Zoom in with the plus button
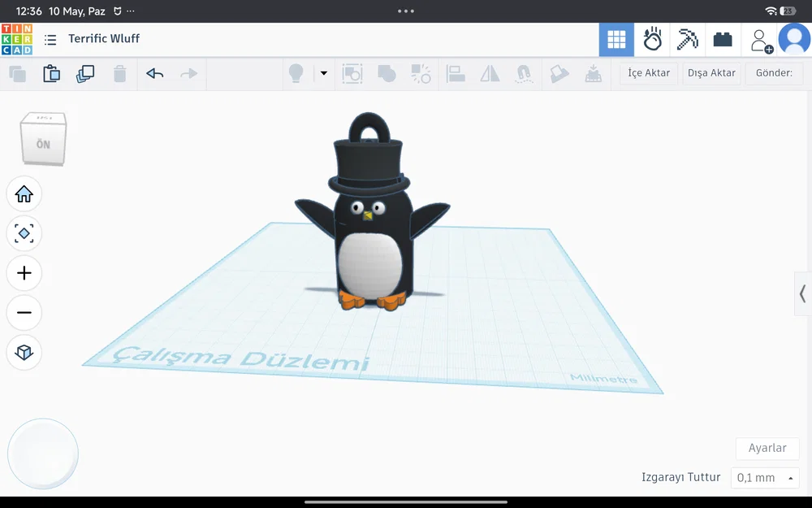The image size is (812, 508). pos(24,273)
